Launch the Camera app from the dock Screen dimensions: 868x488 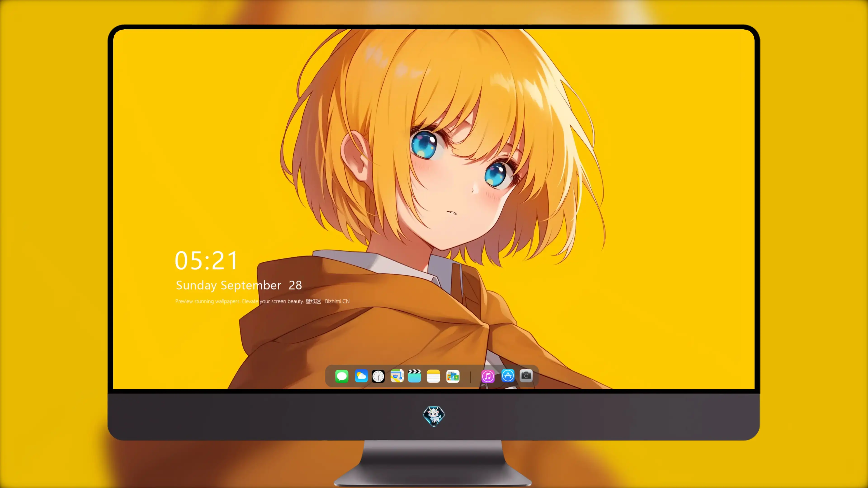pos(526,375)
